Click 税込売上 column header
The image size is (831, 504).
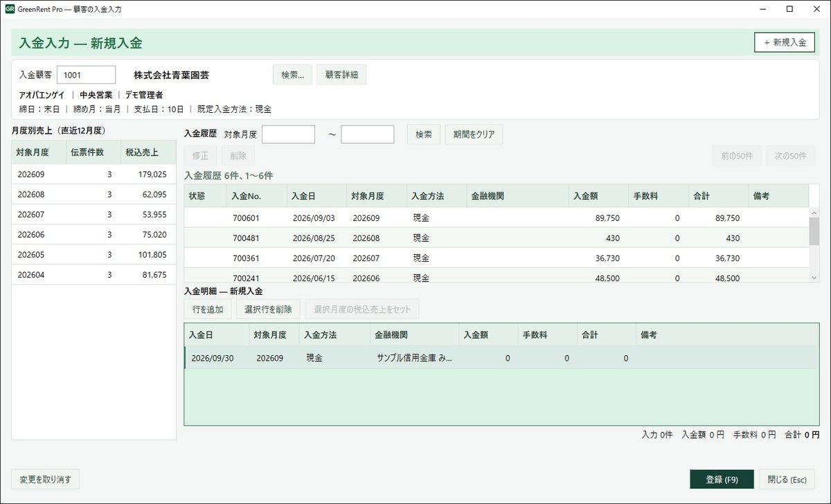click(148, 152)
